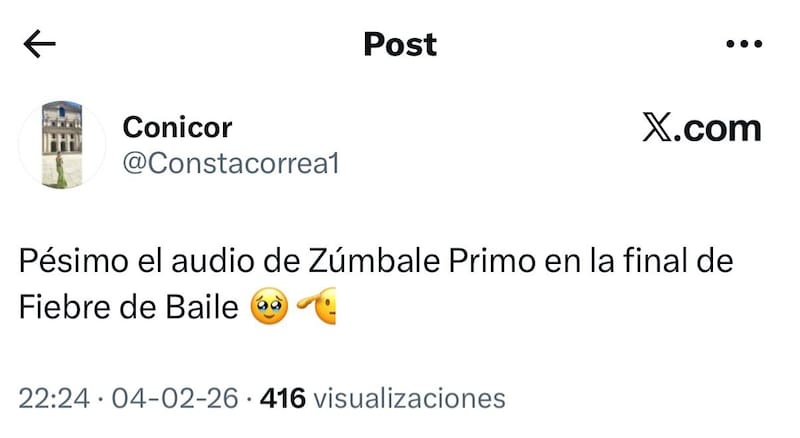Click the word "audio" in the tweet
The height and width of the screenshot is (438, 800).
pyautogui.click(x=213, y=261)
